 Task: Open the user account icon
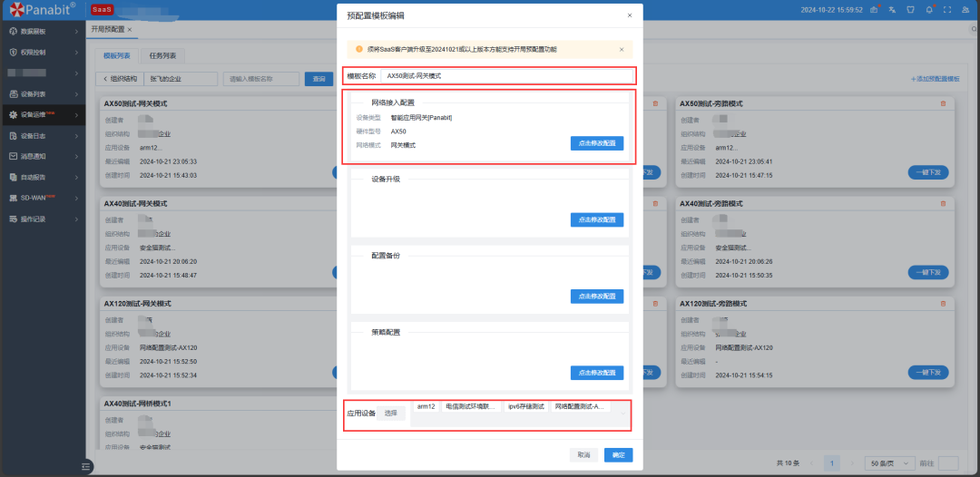[965, 9]
